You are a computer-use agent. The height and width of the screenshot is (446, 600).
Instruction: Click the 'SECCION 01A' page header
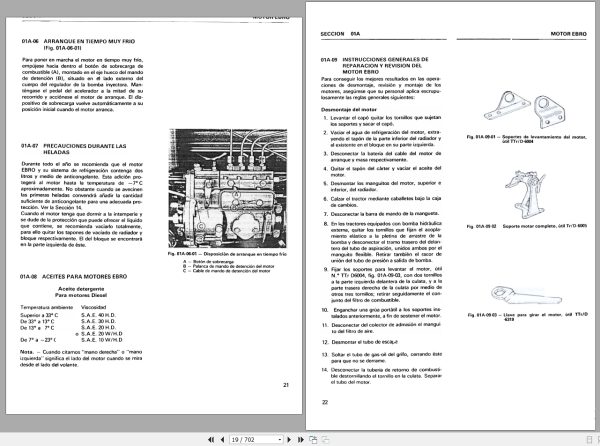coord(340,34)
